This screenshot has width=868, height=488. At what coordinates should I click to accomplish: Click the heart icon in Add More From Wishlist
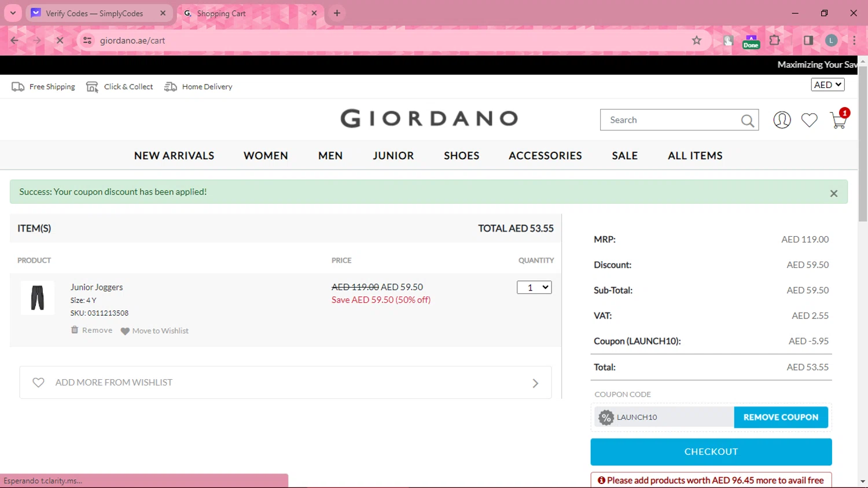tap(38, 383)
